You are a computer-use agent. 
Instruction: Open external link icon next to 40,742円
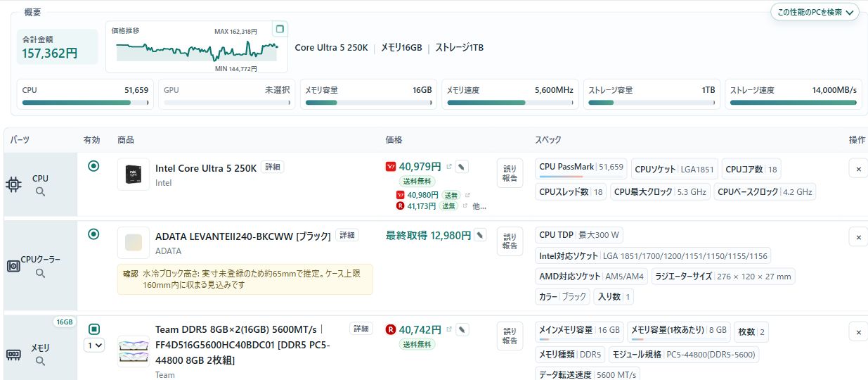pyautogui.click(x=448, y=329)
